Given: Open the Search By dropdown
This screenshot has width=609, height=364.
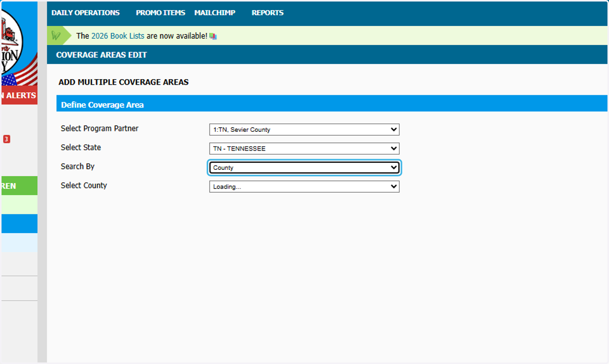Looking at the screenshot, I should 304,167.
